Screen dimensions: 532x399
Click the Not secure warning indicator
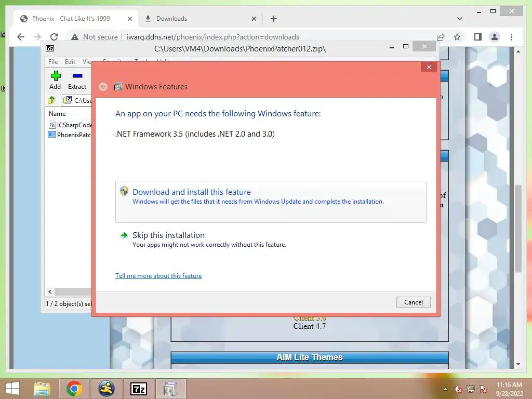(95, 37)
